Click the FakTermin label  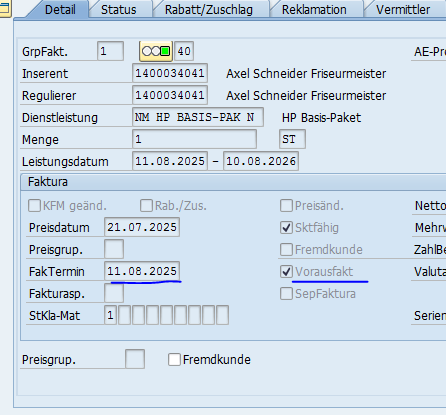[57, 272]
